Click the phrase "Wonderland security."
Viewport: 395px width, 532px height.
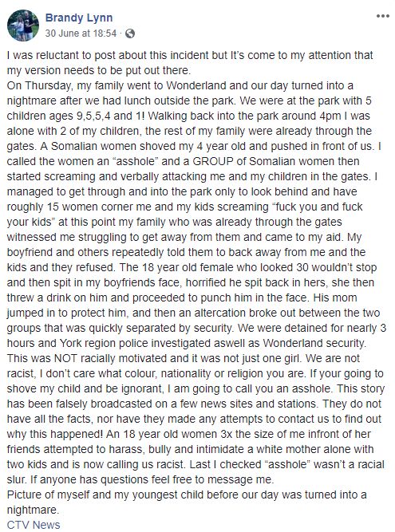point(314,343)
